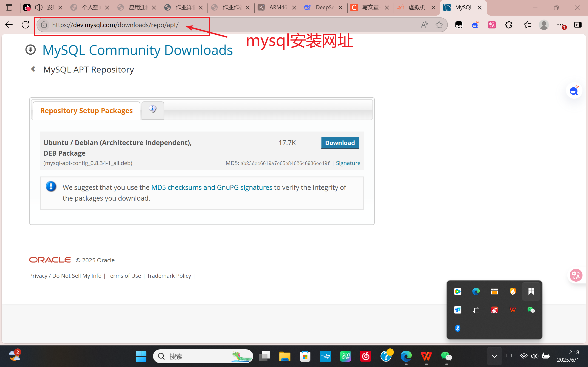This screenshot has width=588, height=367.
Task: Open the Extensions puzzle icon
Action: pos(508,25)
